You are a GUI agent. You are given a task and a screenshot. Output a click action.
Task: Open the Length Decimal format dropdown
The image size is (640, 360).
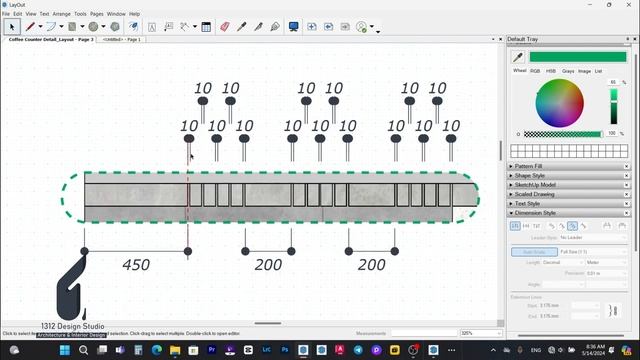tap(562, 263)
